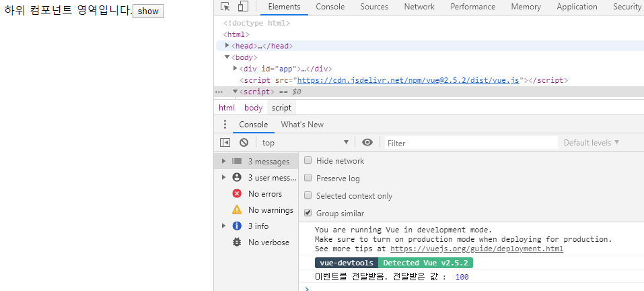Image resolution: width=644 pixels, height=291 pixels.
Task: Select the red No errors icon
Action: [237, 193]
